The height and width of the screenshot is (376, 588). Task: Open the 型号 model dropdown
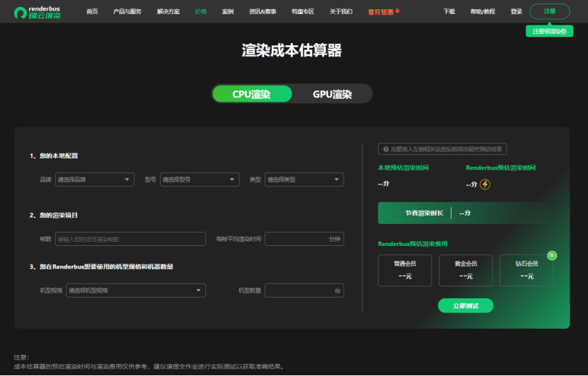(x=200, y=180)
